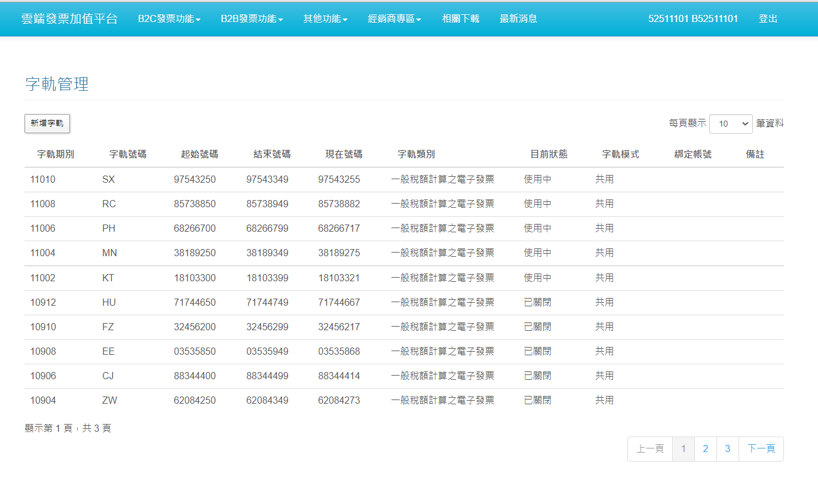Click the 下一頁 next page button
This screenshot has height=504, width=818.
pos(761,449)
